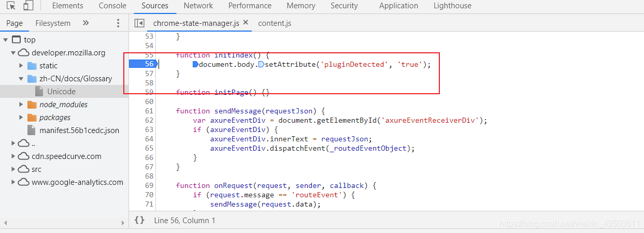Open the navigator three-dot menu

118,23
